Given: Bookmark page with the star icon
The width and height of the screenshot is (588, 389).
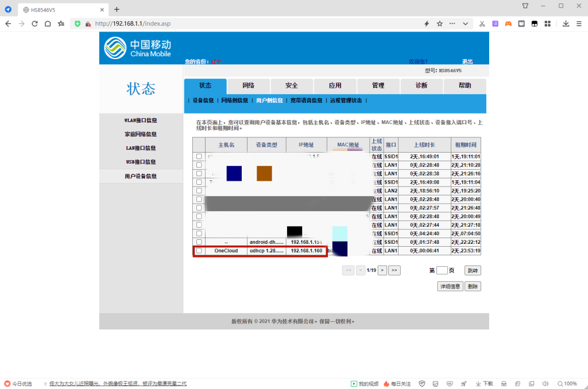Looking at the screenshot, I should 440,24.
